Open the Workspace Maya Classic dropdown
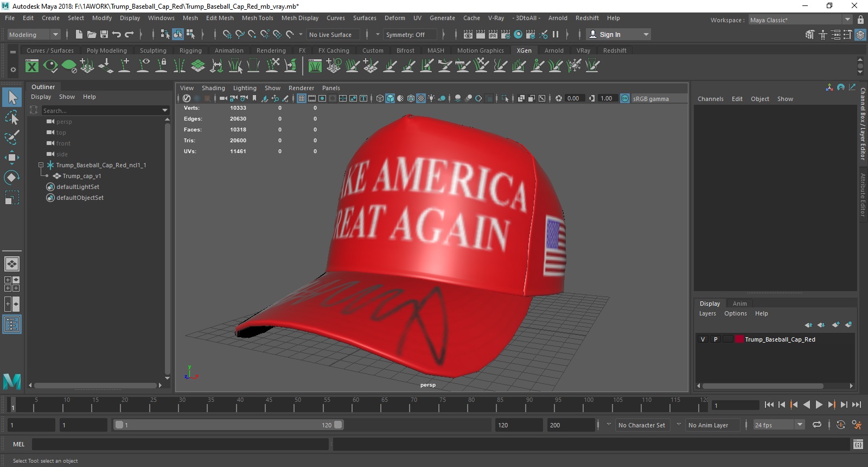Image resolution: width=868 pixels, height=467 pixels. pyautogui.click(x=800, y=20)
